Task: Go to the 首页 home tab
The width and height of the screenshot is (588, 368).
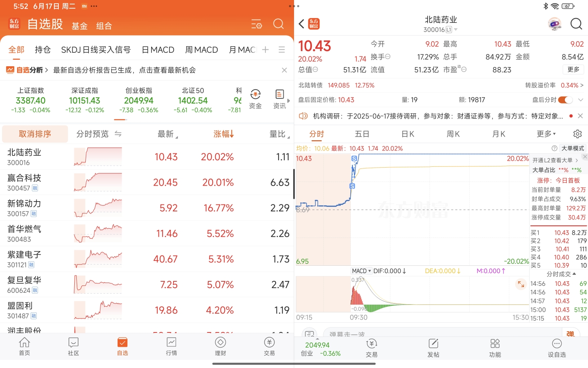Action: point(24,346)
